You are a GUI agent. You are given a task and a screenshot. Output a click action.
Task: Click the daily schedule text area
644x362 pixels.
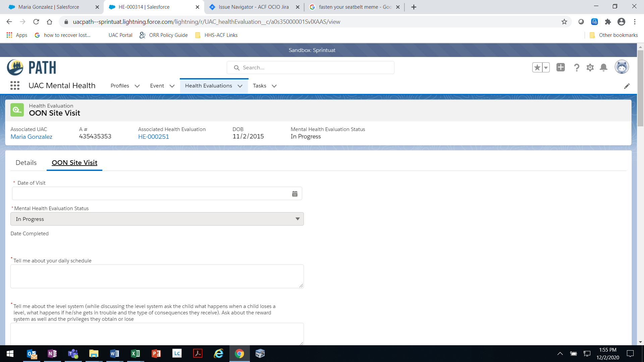157,276
